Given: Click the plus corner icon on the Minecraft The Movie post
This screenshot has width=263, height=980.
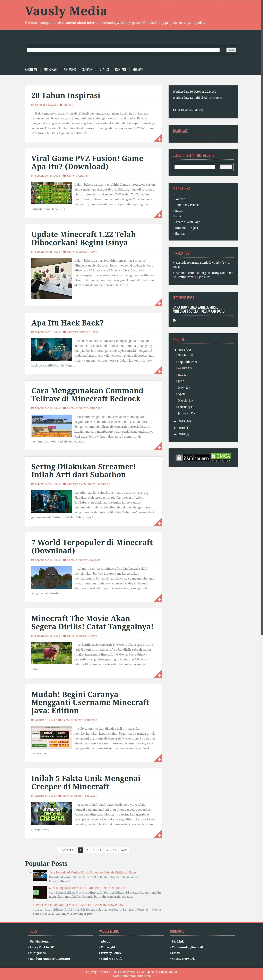Looking at the screenshot, I should (159, 675).
